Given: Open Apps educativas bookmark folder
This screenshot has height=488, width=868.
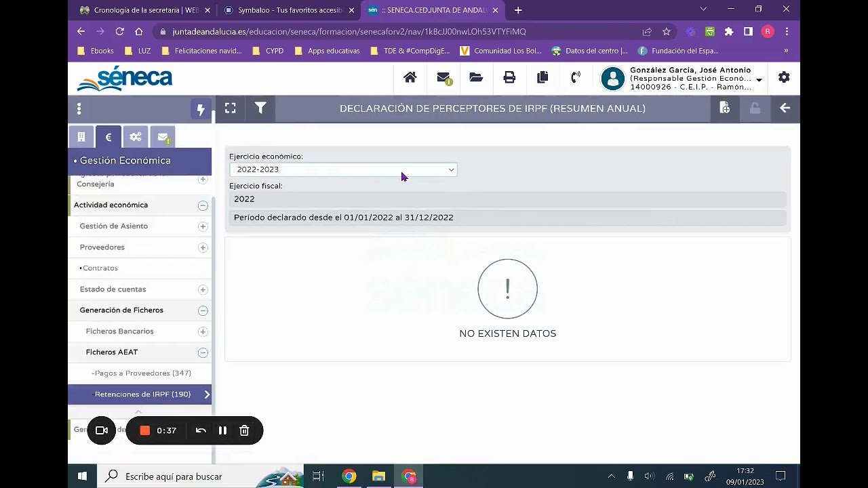Looking at the screenshot, I should [326, 51].
